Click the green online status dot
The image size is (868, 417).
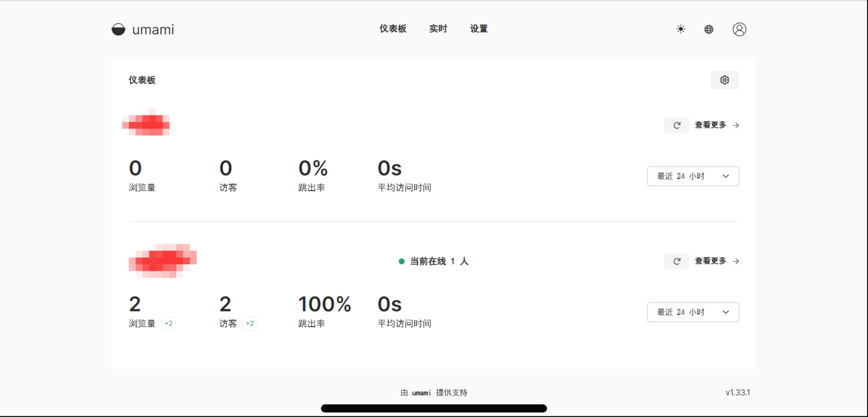pos(401,261)
